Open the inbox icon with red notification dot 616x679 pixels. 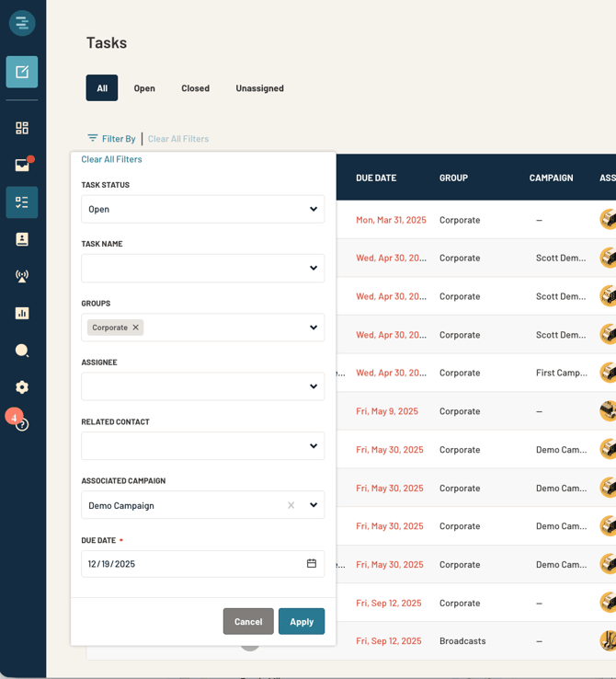(x=22, y=166)
